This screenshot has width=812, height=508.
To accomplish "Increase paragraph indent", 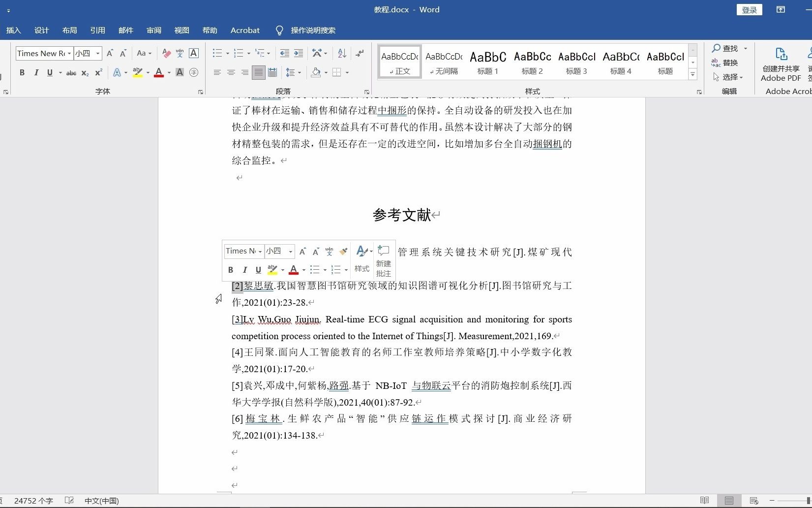I will [299, 53].
